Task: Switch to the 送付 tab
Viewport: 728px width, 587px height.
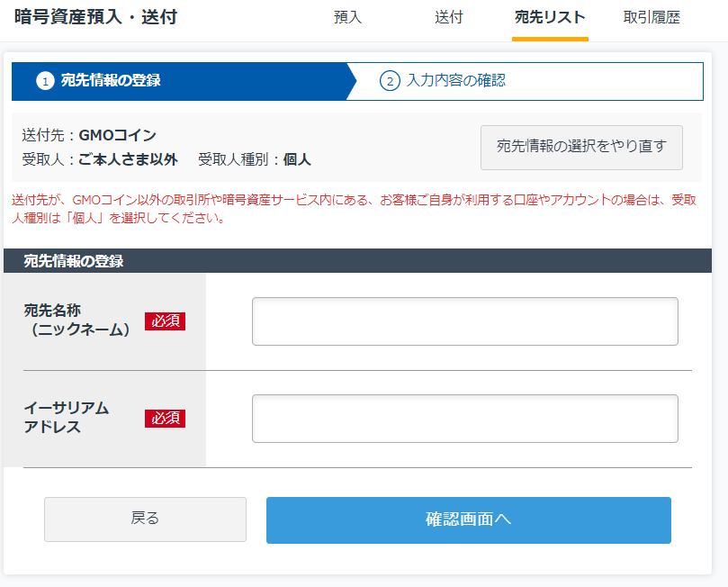Action: [448, 17]
